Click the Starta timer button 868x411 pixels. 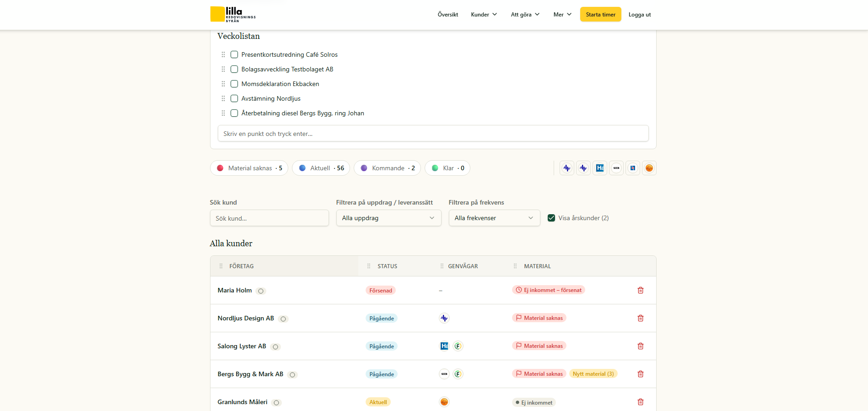tap(601, 14)
